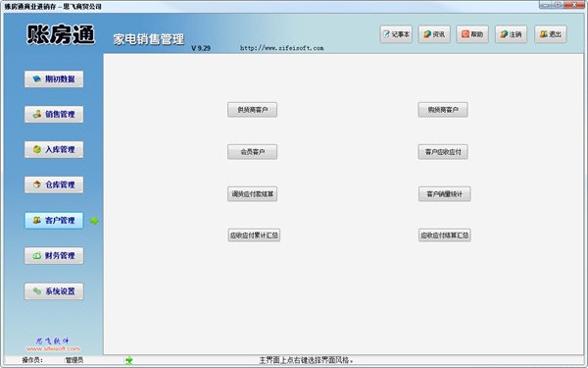Switch to 销售管理 sales management
Screen dimensions: 588x368
[54, 114]
